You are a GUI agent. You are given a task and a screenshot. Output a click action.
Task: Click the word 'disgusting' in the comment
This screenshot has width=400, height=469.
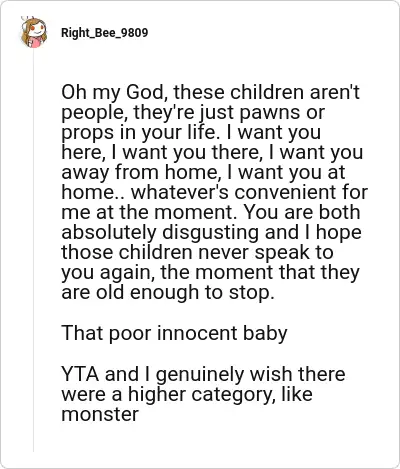point(210,233)
